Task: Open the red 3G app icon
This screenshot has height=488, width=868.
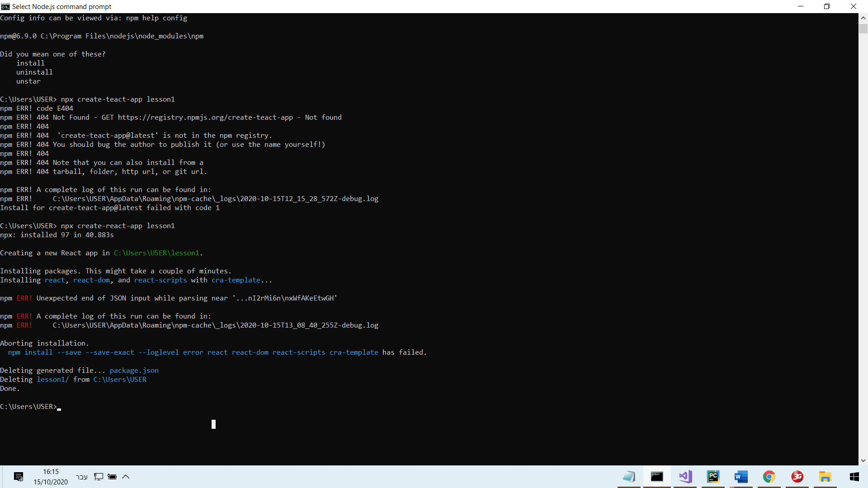Action: coord(797,477)
